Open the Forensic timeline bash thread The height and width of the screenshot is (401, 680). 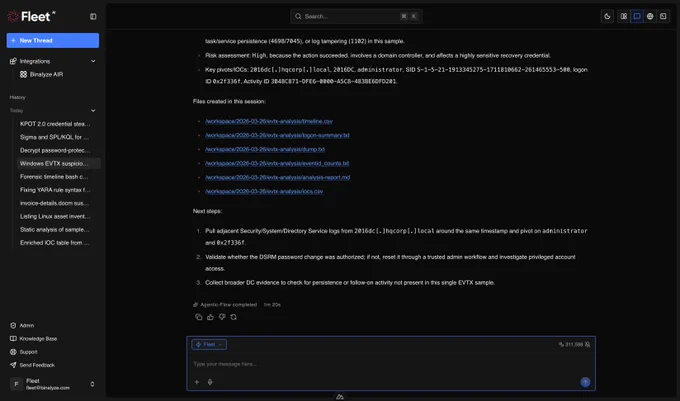click(54, 177)
